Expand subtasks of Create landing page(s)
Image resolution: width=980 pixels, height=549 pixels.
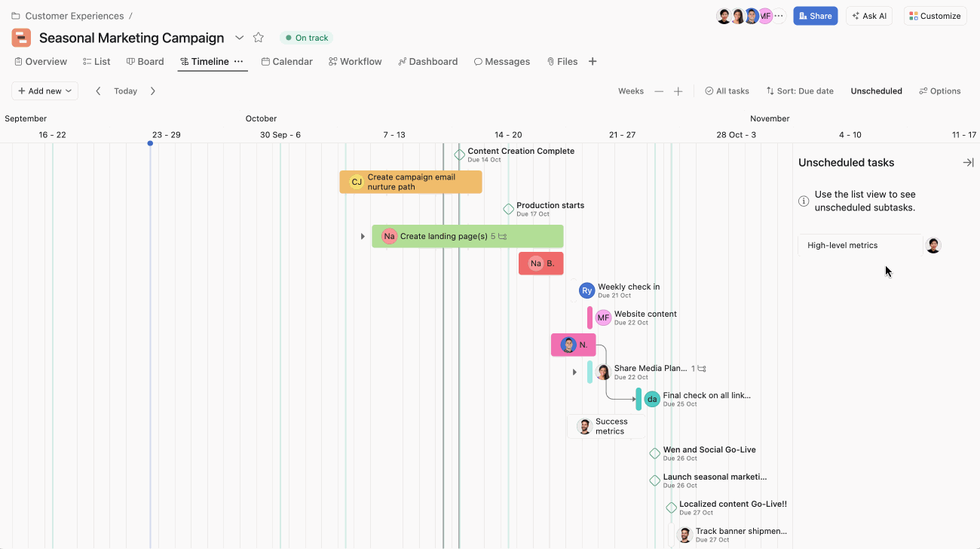tap(363, 235)
